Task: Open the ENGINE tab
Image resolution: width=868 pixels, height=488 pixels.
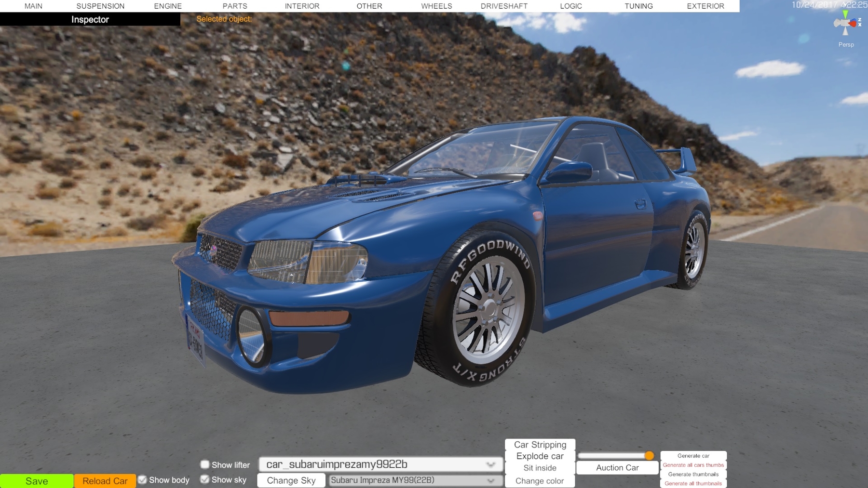Action: point(168,6)
